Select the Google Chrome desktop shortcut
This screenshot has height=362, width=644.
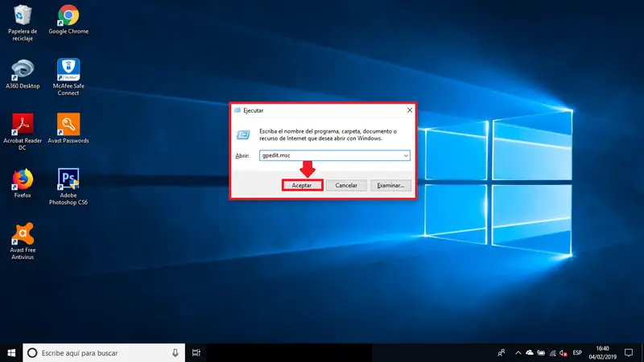(68, 19)
